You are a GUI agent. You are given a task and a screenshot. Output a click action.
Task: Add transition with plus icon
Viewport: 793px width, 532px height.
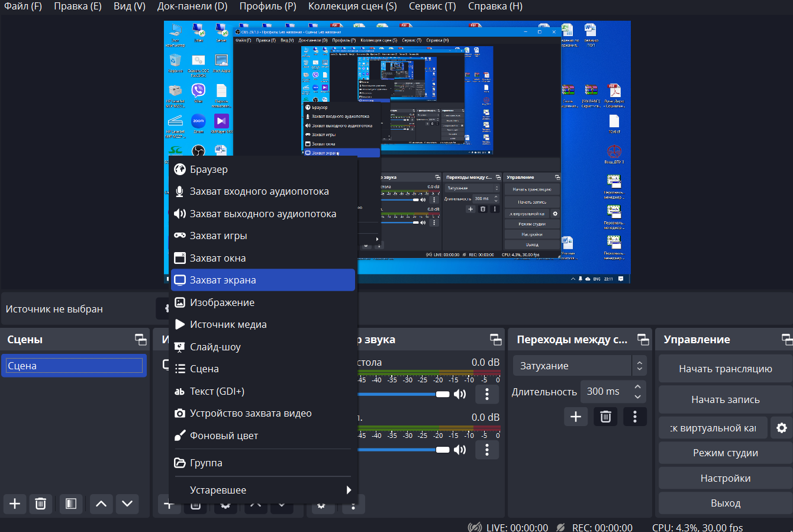tap(576, 417)
